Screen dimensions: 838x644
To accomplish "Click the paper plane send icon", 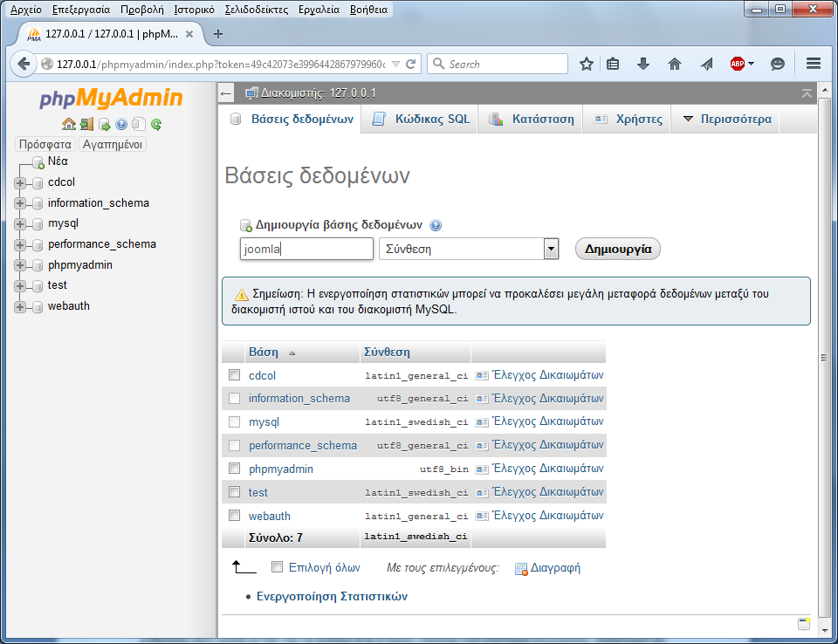I will (x=706, y=64).
